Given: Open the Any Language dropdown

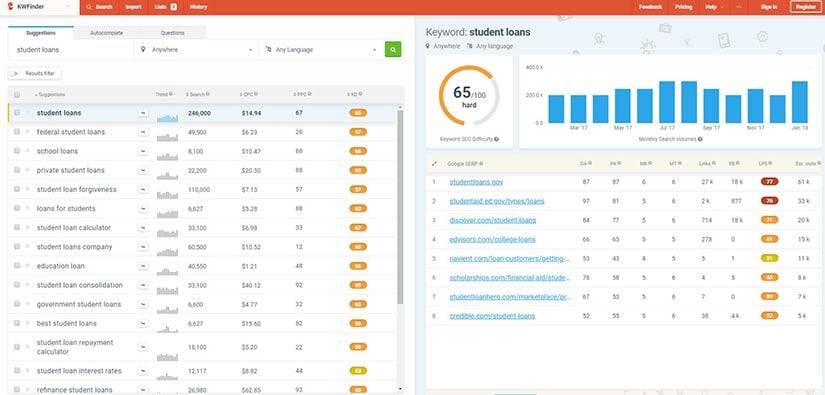Looking at the screenshot, I should [x=321, y=49].
